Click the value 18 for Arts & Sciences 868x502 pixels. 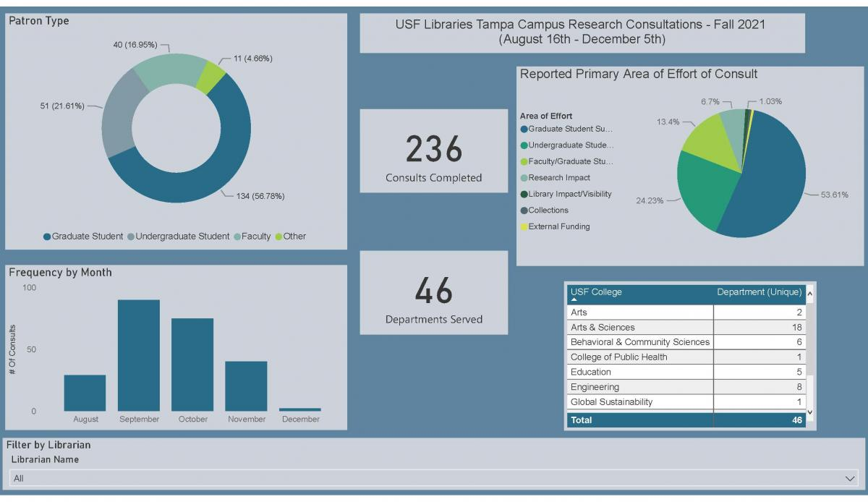(796, 327)
